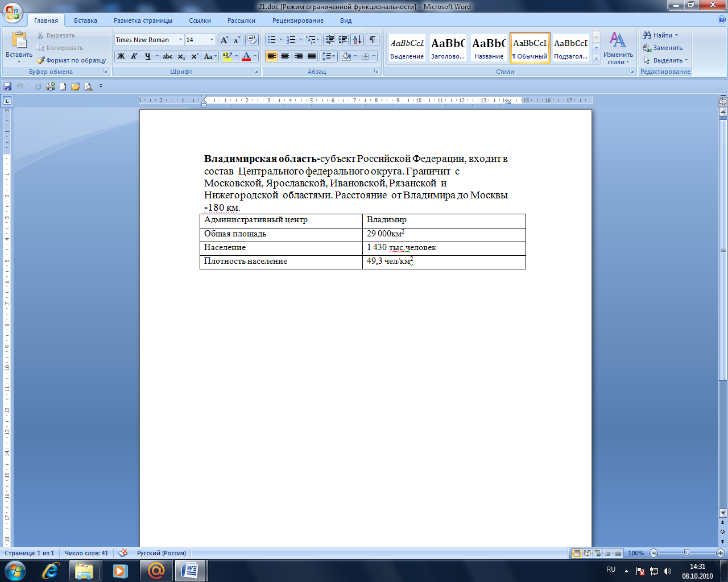
Task: Open the font size dropdown showing 14
Action: point(212,40)
